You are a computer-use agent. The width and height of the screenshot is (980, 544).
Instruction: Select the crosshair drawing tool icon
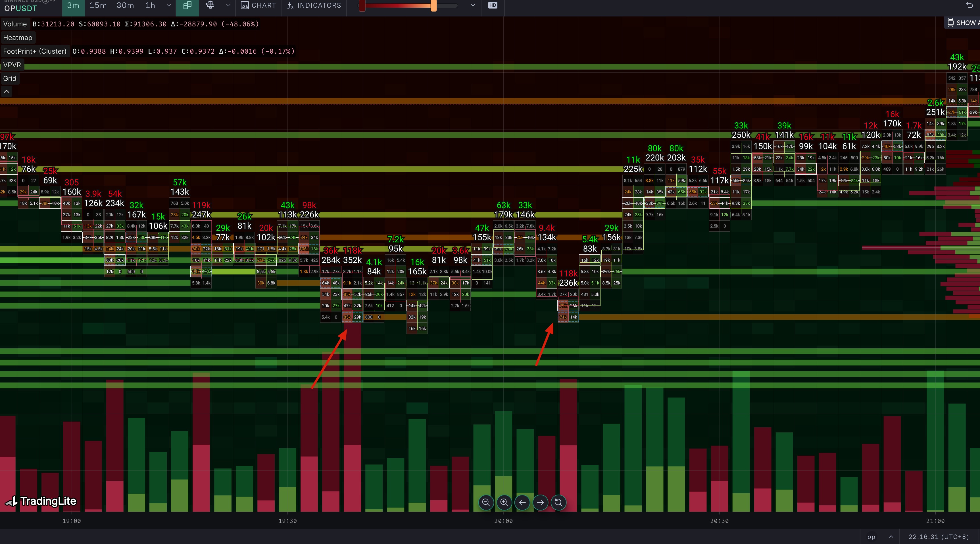pyautogui.click(x=210, y=5)
